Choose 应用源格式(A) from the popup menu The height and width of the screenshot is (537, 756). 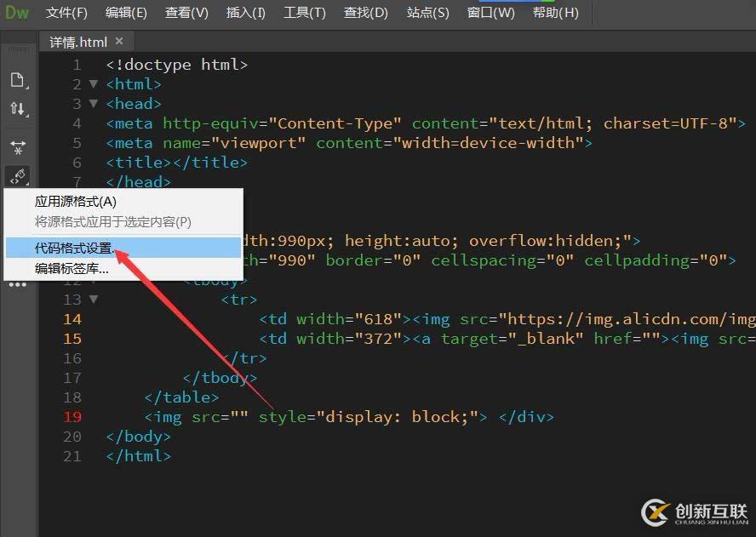tap(123, 202)
